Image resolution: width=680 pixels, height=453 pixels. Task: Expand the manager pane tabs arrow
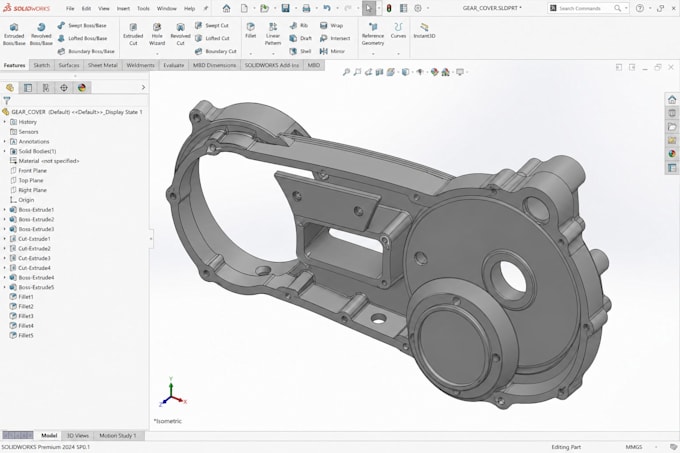(144, 88)
